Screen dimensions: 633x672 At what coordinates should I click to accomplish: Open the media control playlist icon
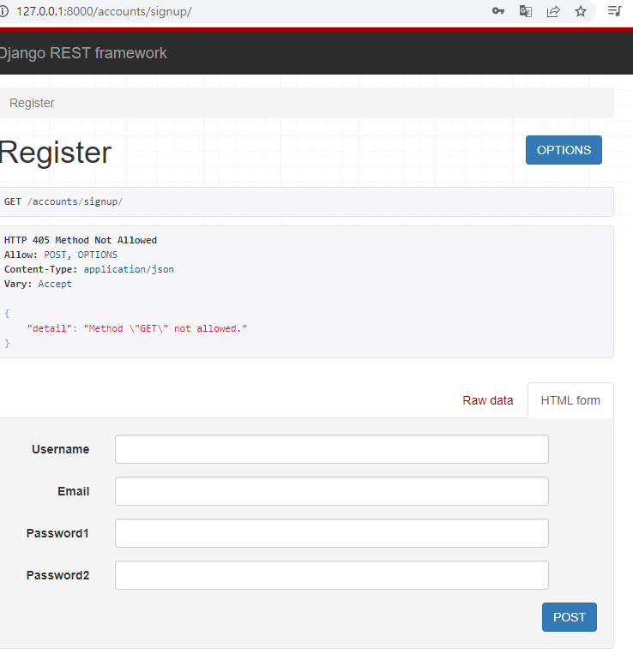(x=615, y=10)
